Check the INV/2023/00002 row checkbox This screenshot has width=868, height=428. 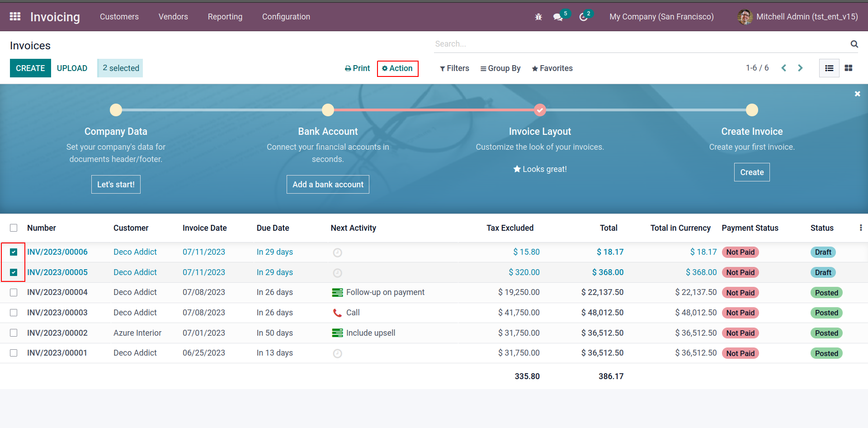[14, 333]
